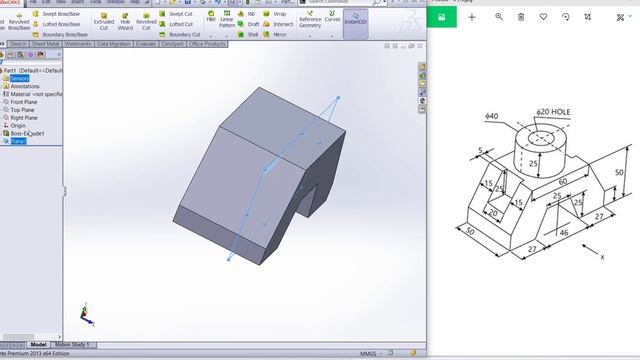Select the Material not specified item
This screenshot has height=360, width=640.
click(x=33, y=94)
